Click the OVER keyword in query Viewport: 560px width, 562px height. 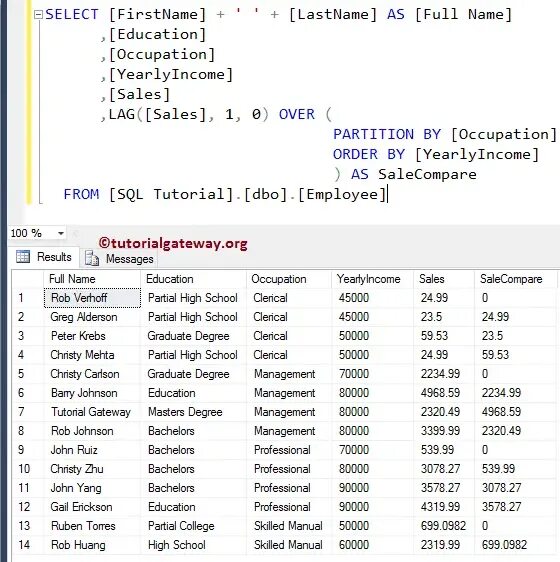(296, 114)
